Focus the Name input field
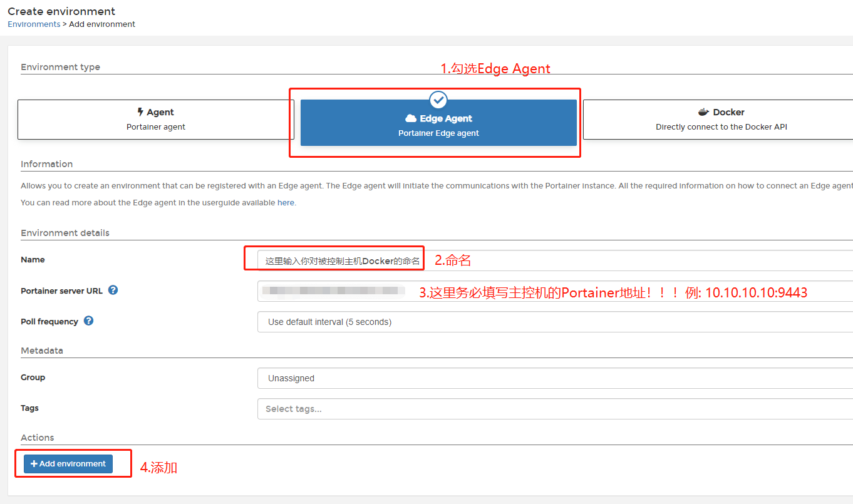853x504 pixels. pos(555,260)
